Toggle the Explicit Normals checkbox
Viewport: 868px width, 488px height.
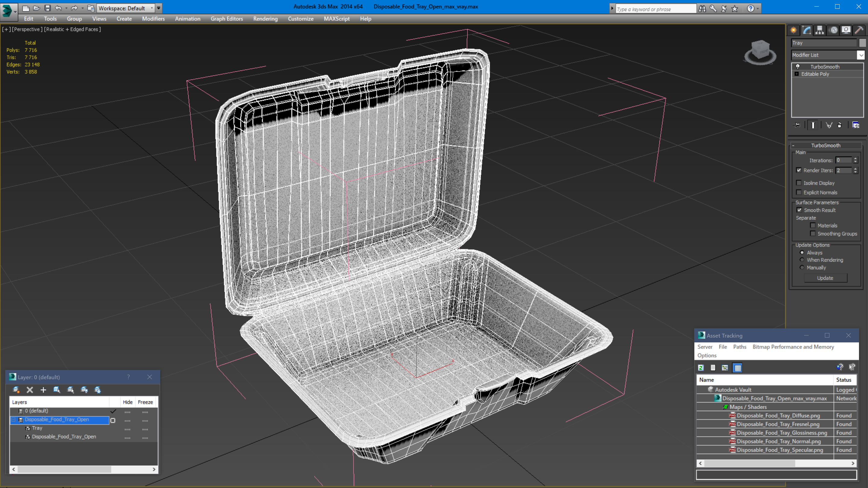(x=799, y=192)
